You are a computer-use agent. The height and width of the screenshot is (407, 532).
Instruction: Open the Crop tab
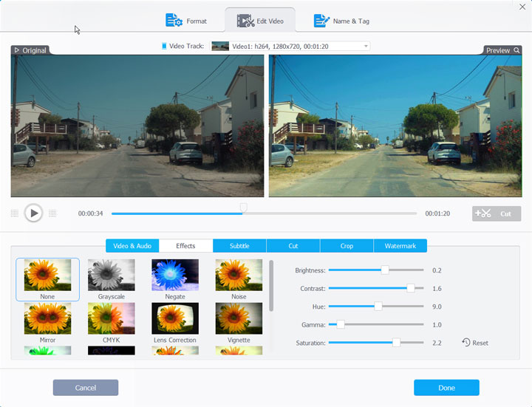tap(347, 246)
